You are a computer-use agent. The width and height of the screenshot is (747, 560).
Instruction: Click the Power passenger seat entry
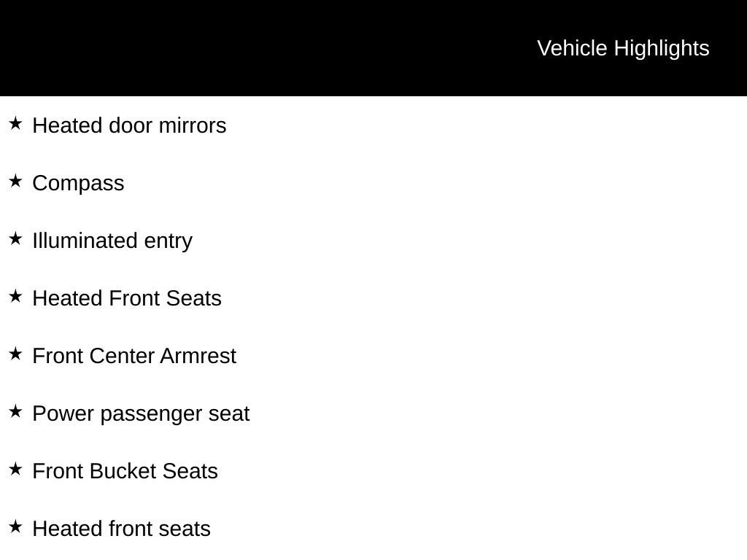click(141, 414)
